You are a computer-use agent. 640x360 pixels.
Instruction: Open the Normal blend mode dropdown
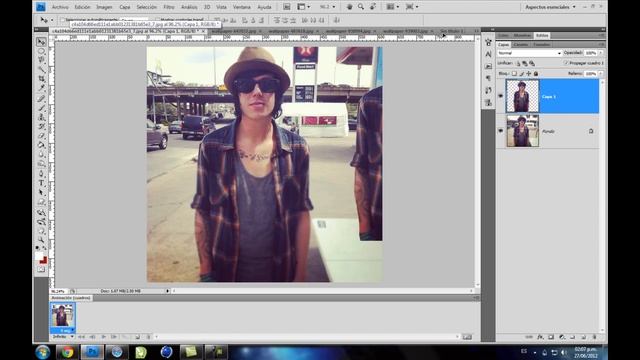click(x=529, y=53)
